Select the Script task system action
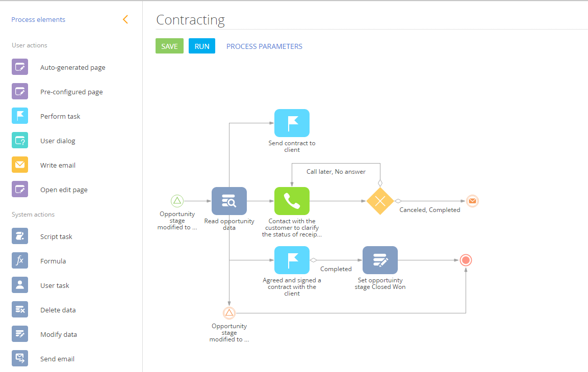The height and width of the screenshot is (372, 588). pos(55,236)
